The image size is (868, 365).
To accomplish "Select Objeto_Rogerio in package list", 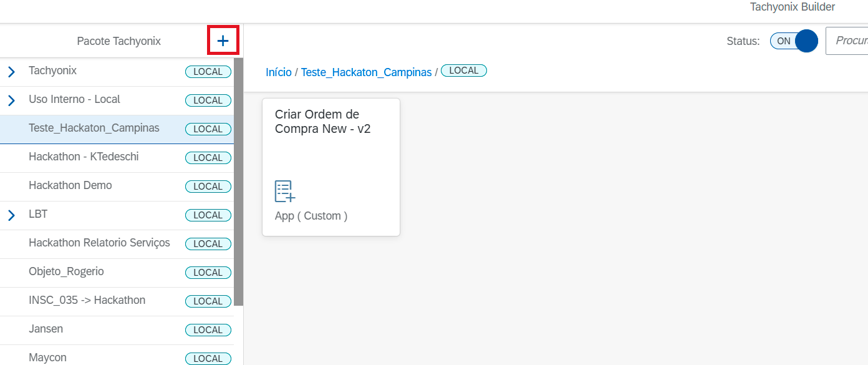I will coord(66,271).
